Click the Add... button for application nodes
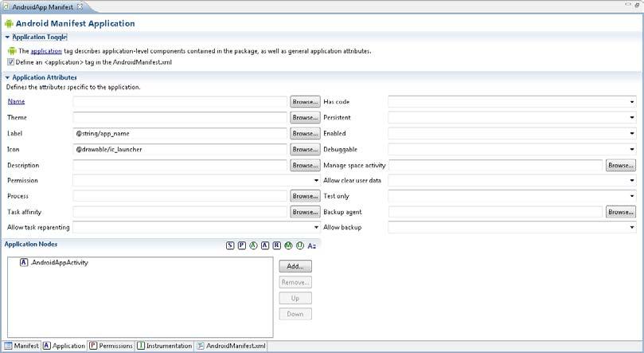Image resolution: width=644 pixels, height=353 pixels. [295, 266]
